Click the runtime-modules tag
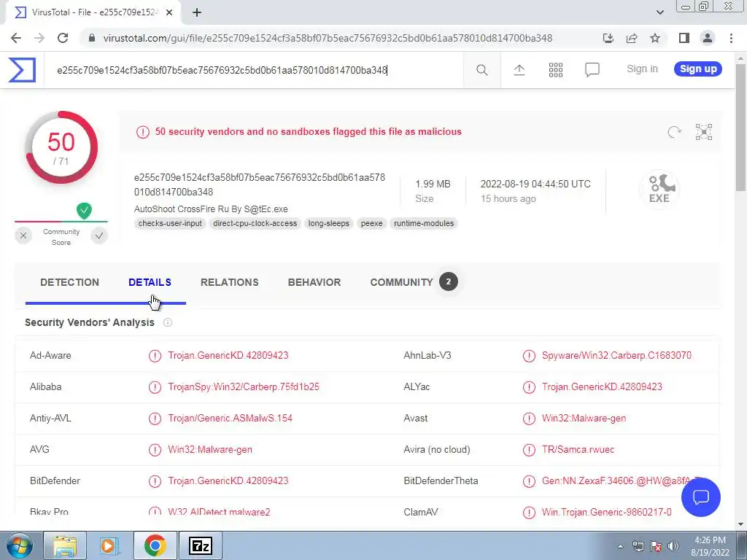Image resolution: width=747 pixels, height=560 pixels. (x=424, y=223)
